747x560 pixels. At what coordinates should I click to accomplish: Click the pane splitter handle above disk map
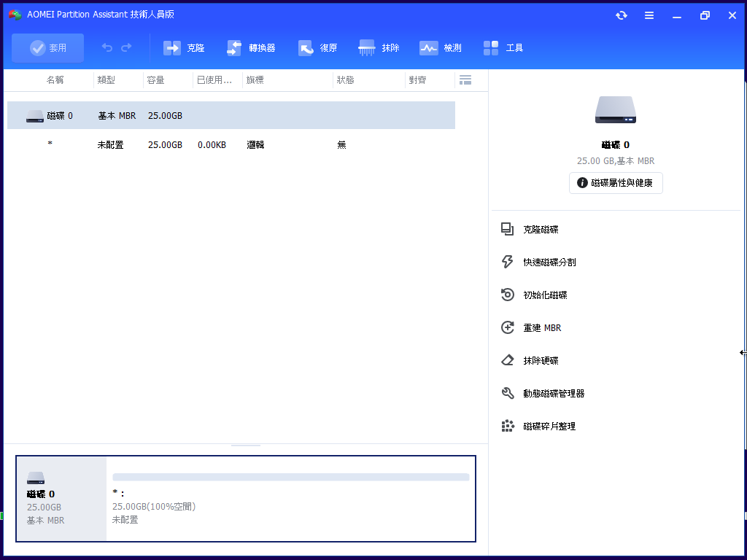tap(246, 446)
